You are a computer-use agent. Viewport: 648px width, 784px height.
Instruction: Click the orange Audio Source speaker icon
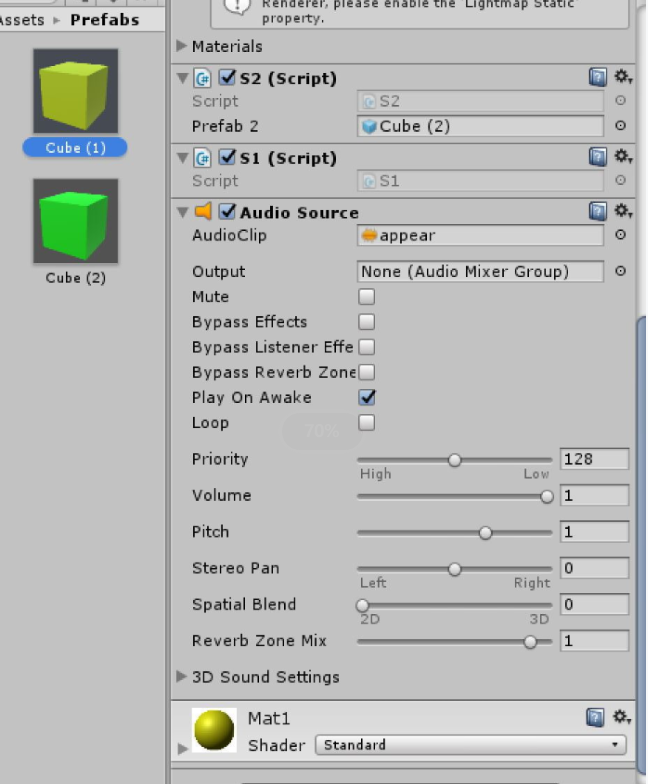pyautogui.click(x=203, y=212)
